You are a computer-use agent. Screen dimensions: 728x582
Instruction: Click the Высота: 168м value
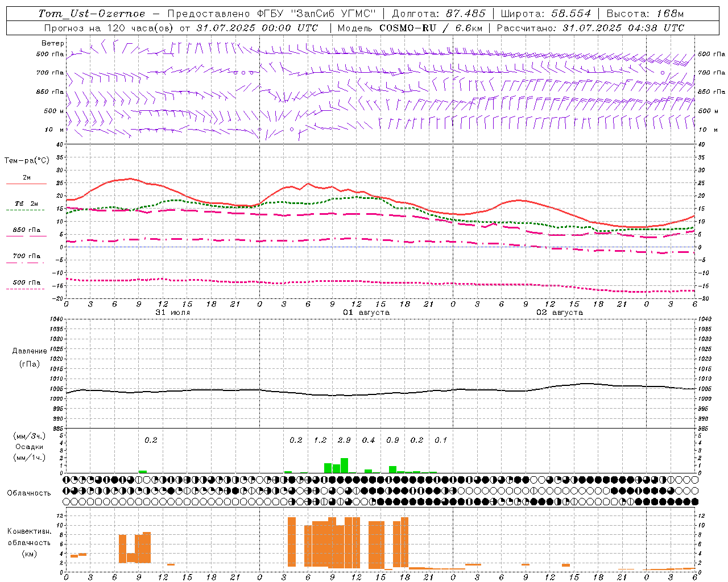point(645,14)
